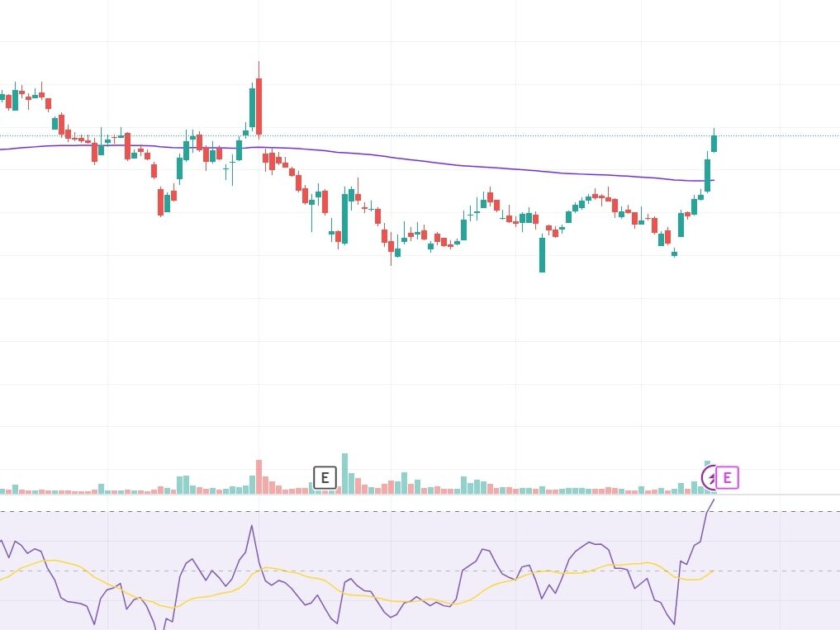Click the pane separator above the oscillator
This screenshot has height=630, width=840.
(420, 495)
